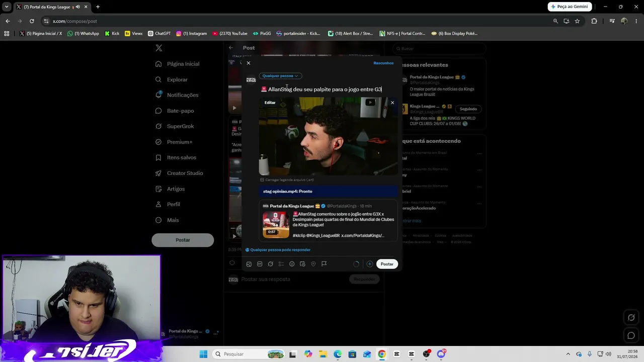Open Explorar in the sidebar

pos(171,79)
